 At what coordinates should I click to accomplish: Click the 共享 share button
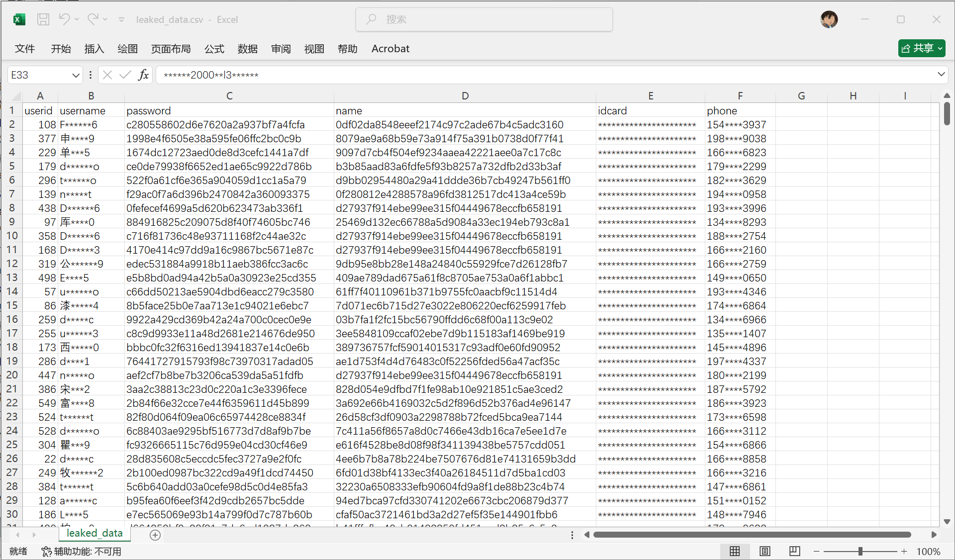(x=921, y=48)
